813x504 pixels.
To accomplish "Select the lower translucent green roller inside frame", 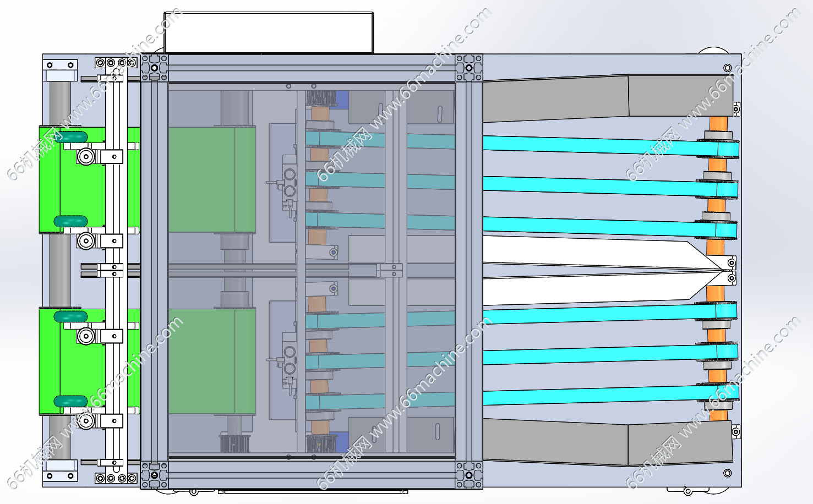I will tap(212, 361).
